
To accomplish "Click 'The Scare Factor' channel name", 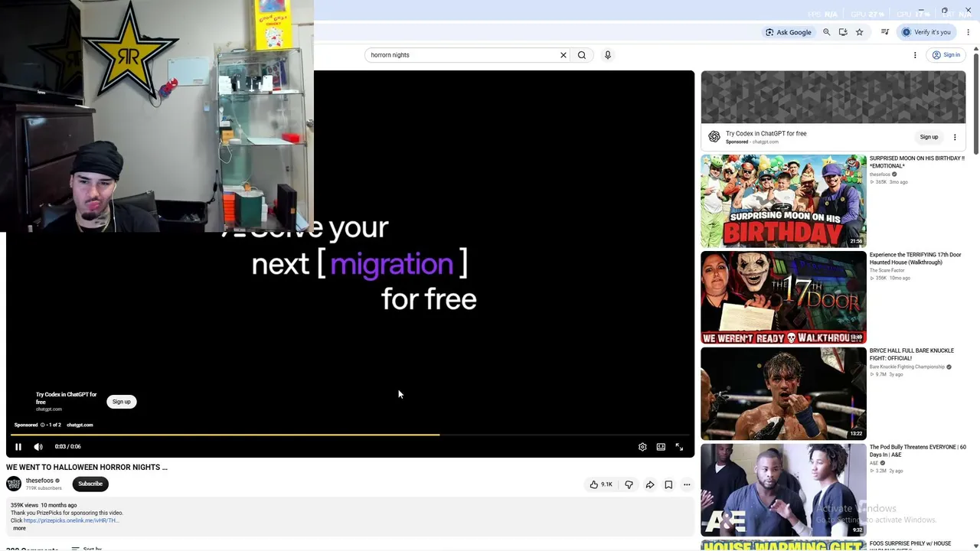I will click(x=887, y=271).
